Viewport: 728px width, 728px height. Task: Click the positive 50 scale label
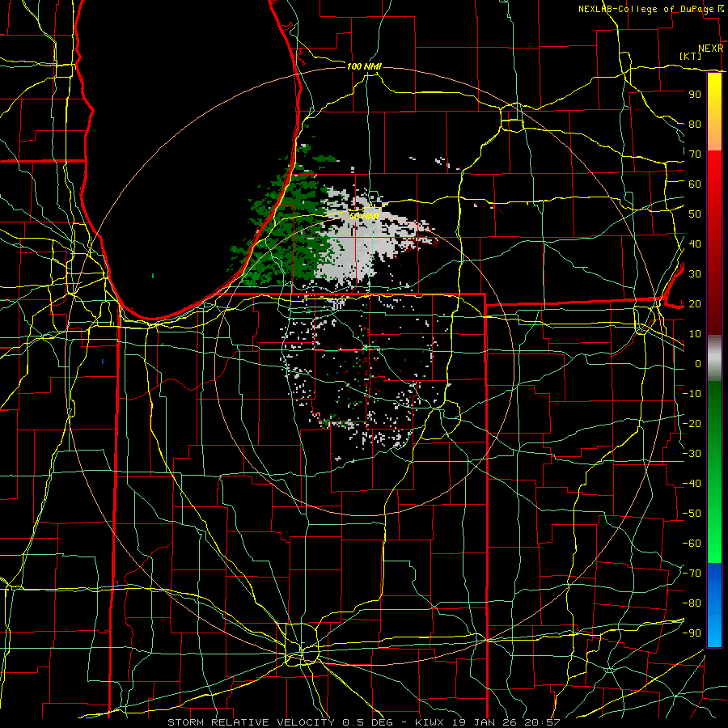click(x=695, y=214)
